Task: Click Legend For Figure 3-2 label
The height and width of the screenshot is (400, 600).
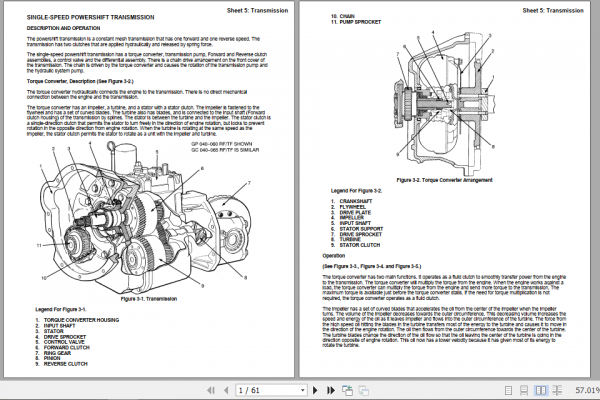Action: point(356,191)
